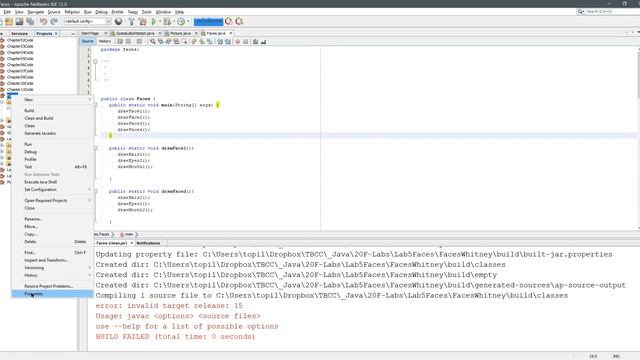Click the main breadcrumb in navigator bar
Viewport: 640px width, 360px height.
click(129, 234)
